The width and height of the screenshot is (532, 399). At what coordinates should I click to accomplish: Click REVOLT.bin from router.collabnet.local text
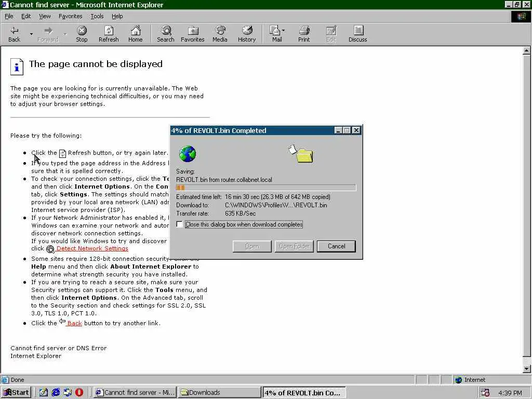click(224, 180)
